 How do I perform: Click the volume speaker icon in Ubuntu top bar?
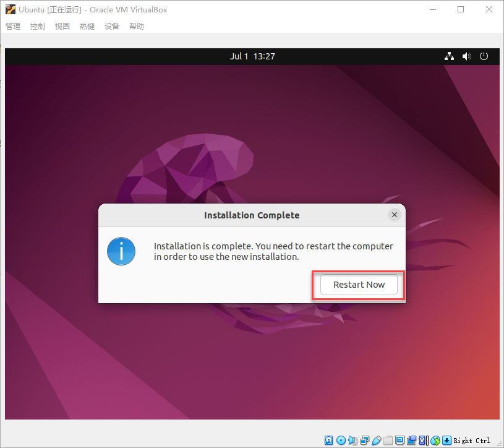click(x=467, y=56)
